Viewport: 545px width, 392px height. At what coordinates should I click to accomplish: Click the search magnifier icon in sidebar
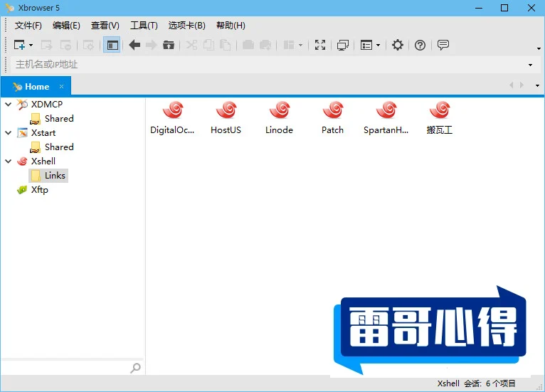pos(136,368)
